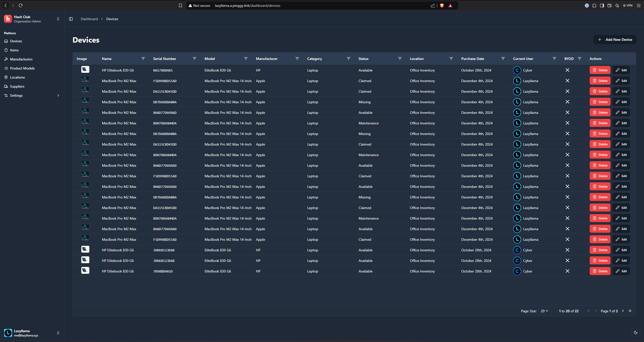Screen dimensions: 644x342
Task: Open the Leo AI sparkle icon
Action: [x=617, y=6]
